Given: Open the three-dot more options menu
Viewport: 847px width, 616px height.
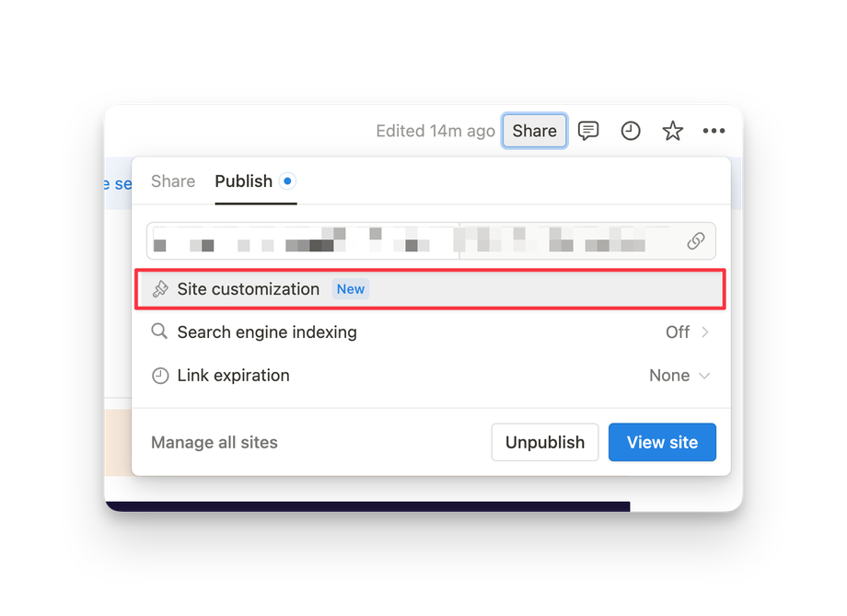Looking at the screenshot, I should 714,131.
